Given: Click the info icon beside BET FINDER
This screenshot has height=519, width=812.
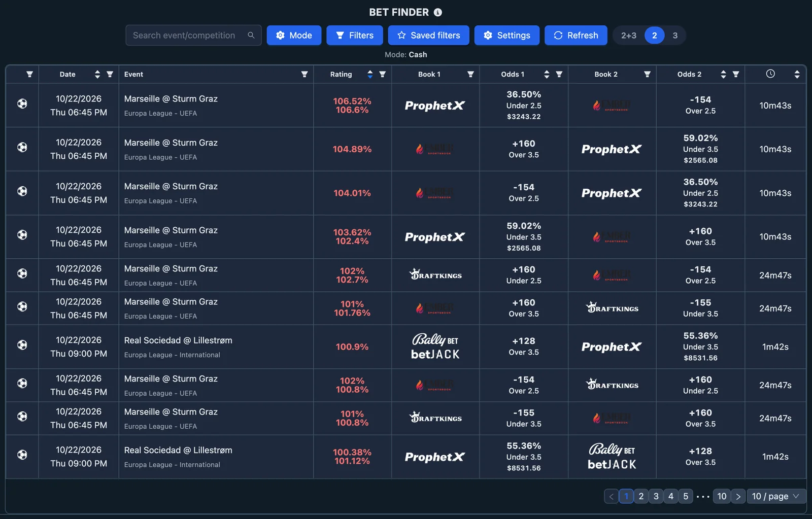Looking at the screenshot, I should pyautogui.click(x=438, y=12).
